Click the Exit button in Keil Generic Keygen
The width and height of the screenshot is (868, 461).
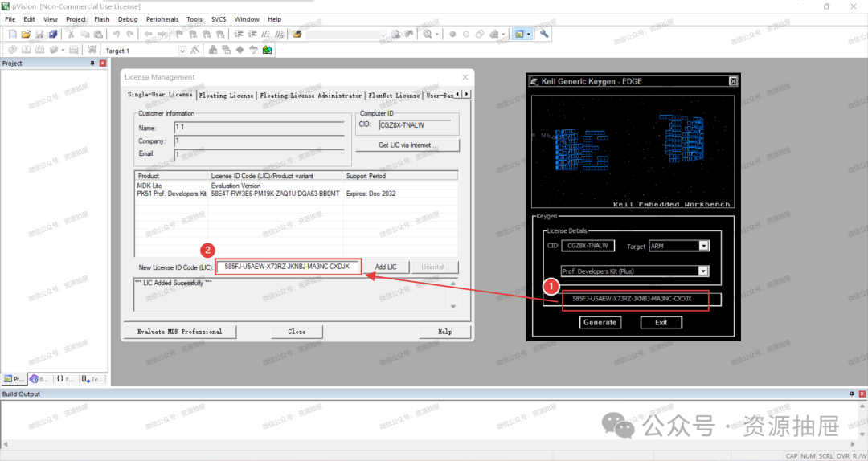pos(661,322)
